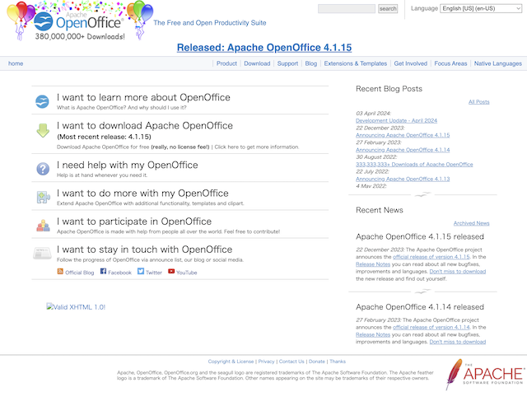The image size is (527, 420).
Task: Open Announcing Apache OpenOffice 4.1.15 post
Action: pos(403,135)
